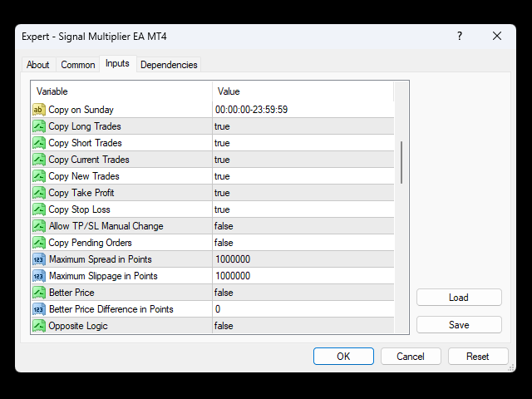This screenshot has height=399, width=532.
Task: Select the true value for Copy Long Trades
Action: coord(222,126)
